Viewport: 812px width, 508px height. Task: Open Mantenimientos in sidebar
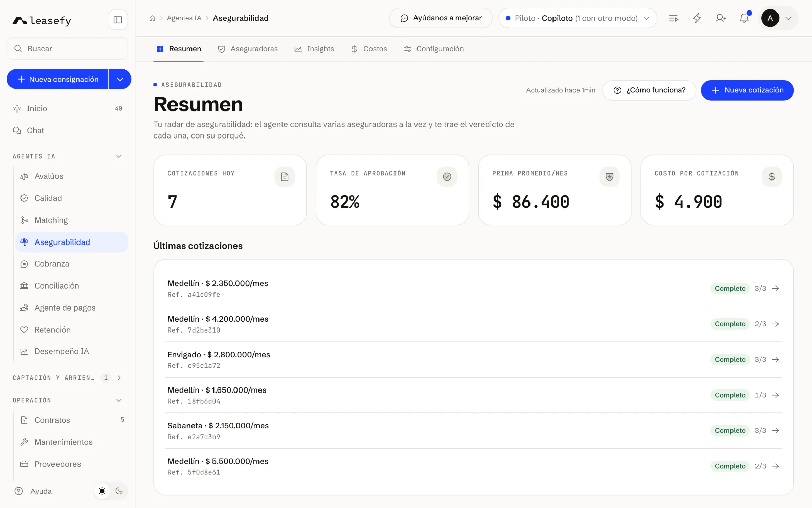pyautogui.click(x=71, y=442)
